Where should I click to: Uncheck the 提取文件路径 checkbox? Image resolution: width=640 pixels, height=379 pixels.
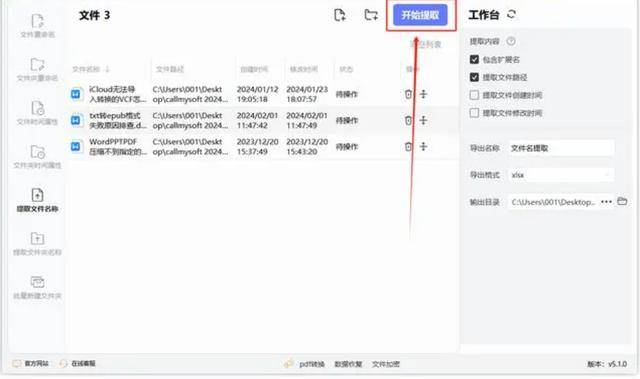tap(474, 78)
